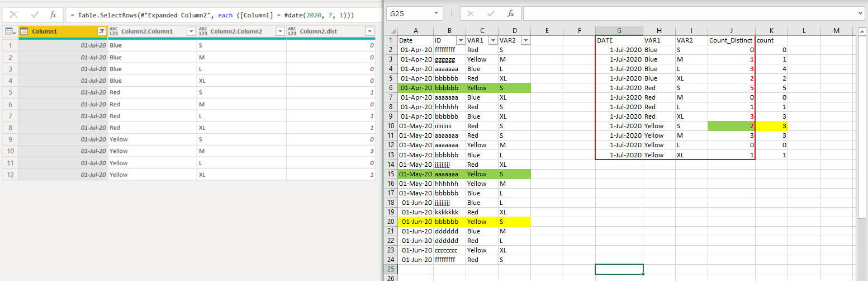Open filter dropdown for Column2.Column1
This screenshot has width=868, height=281.
(x=191, y=32)
